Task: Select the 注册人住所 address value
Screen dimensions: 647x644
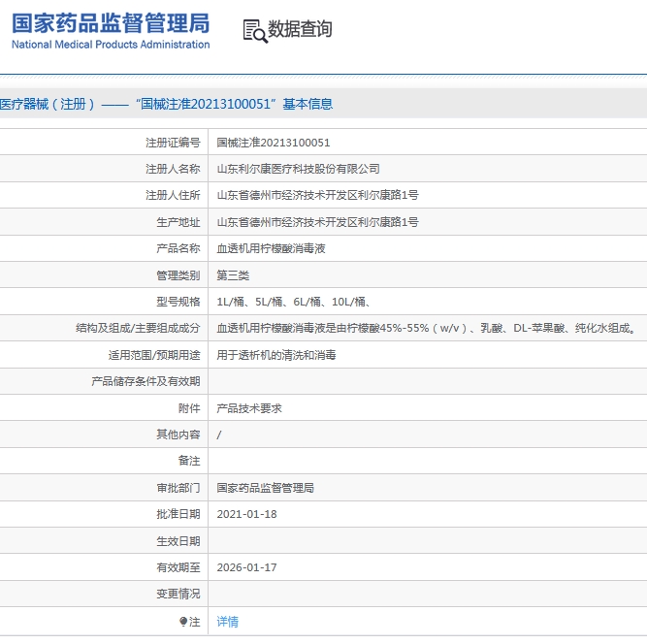Action: (x=318, y=195)
